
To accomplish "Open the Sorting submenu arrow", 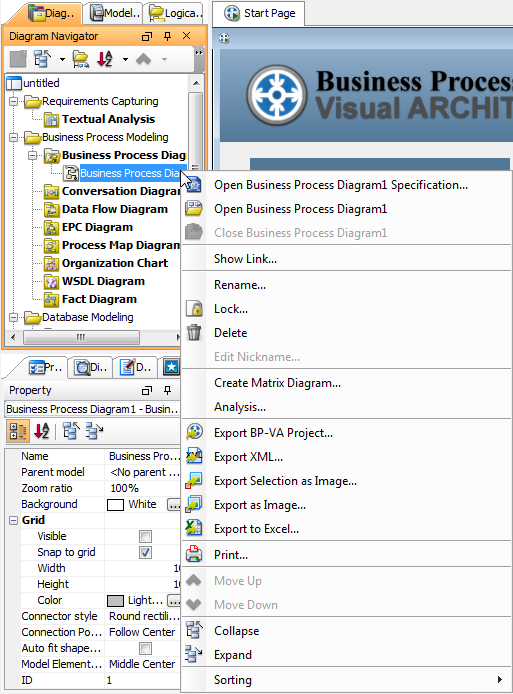I will [500, 679].
